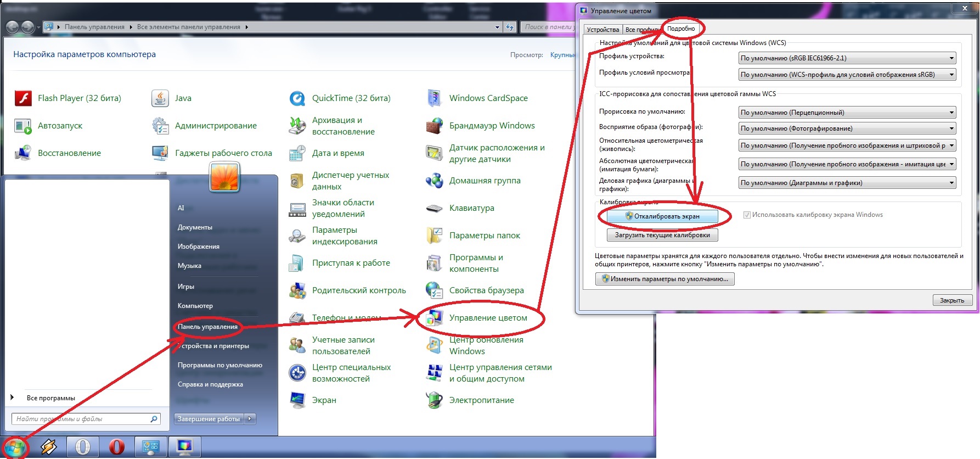This screenshot has width=980, height=459.
Task: Open the Клавиатура icon
Action: (435, 208)
